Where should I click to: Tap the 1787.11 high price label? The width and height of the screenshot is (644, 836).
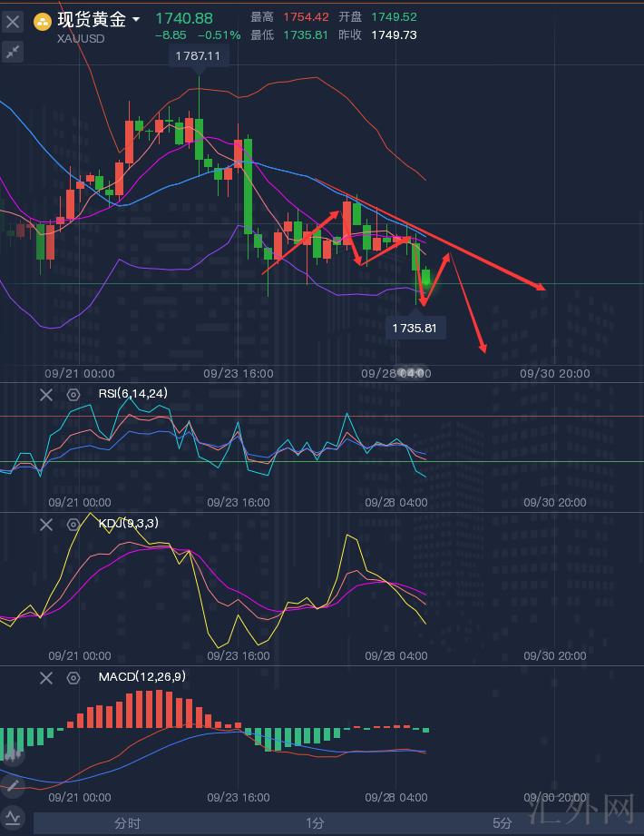[x=198, y=56]
